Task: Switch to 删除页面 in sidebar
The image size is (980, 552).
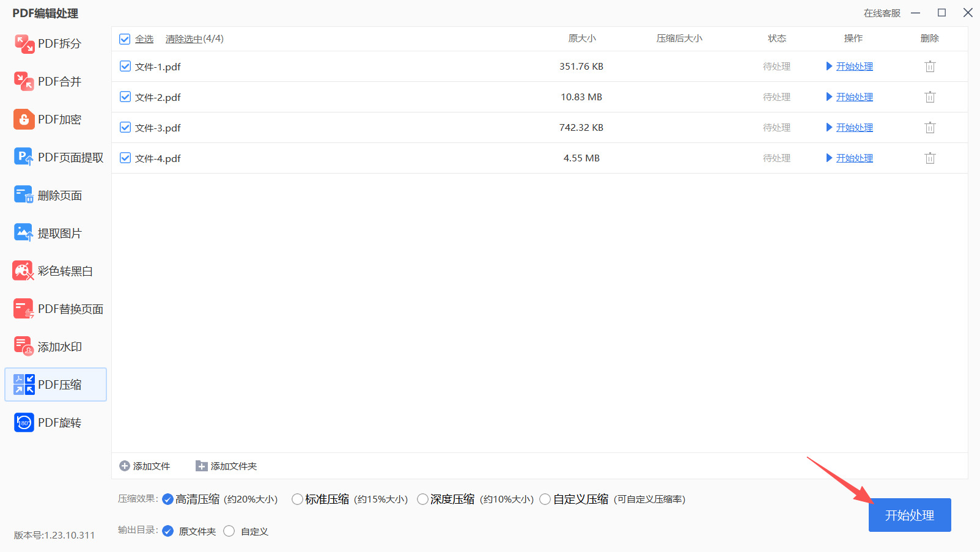Action: tap(60, 196)
